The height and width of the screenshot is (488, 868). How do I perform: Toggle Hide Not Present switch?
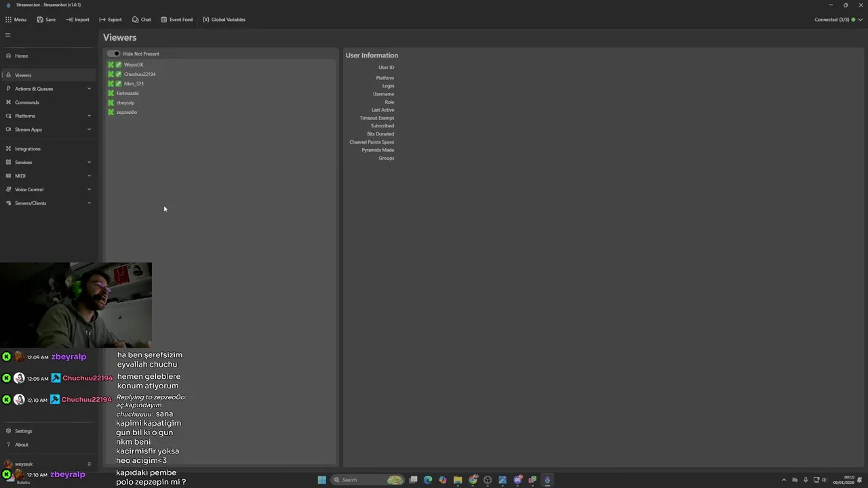(x=114, y=54)
